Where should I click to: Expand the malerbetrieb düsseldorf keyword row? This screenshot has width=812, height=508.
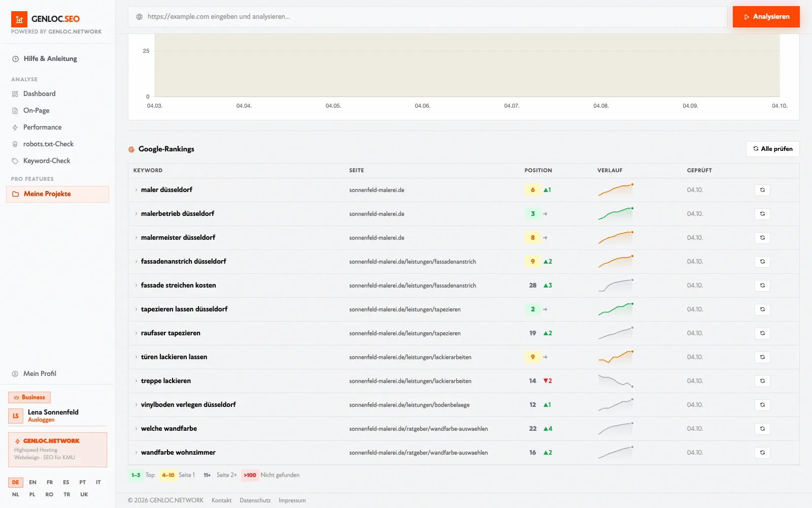pyautogui.click(x=136, y=214)
